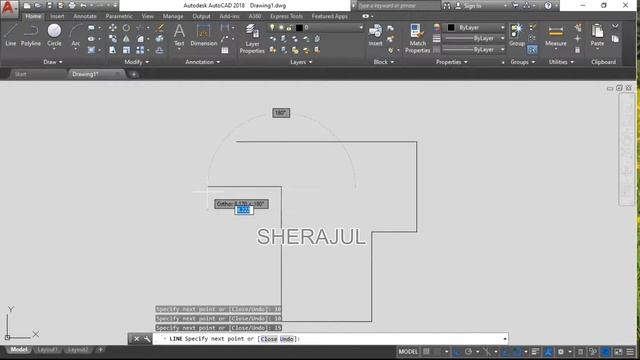The height and width of the screenshot is (360, 640).
Task: Insert a Table from Annotation panel
Action: tap(225, 50)
